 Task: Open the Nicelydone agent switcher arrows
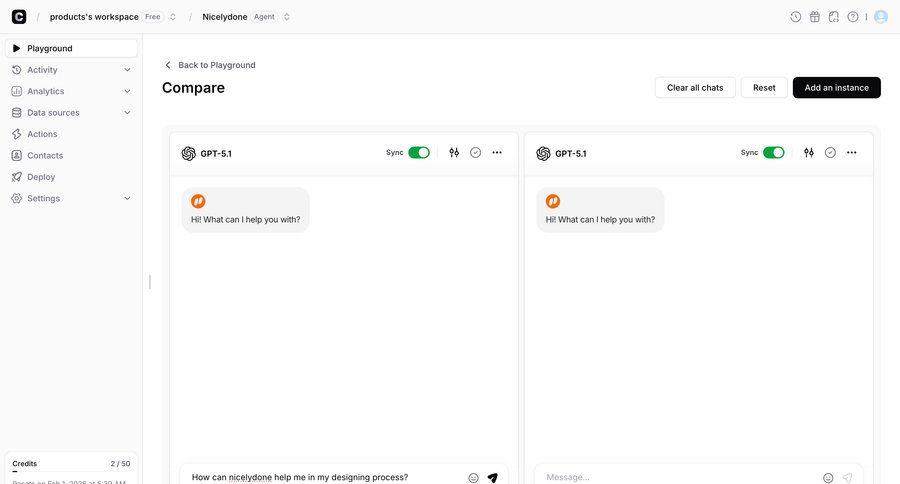tap(286, 17)
